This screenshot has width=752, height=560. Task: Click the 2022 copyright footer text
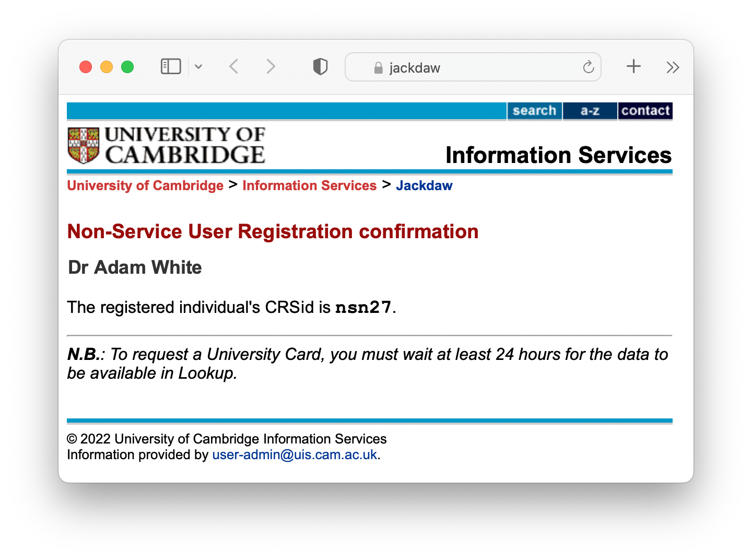[227, 439]
